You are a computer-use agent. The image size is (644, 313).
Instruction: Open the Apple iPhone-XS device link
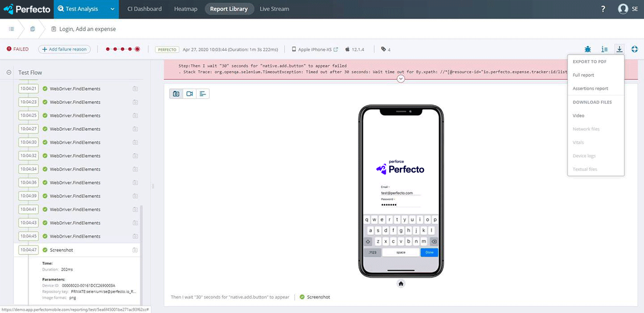pos(315,49)
